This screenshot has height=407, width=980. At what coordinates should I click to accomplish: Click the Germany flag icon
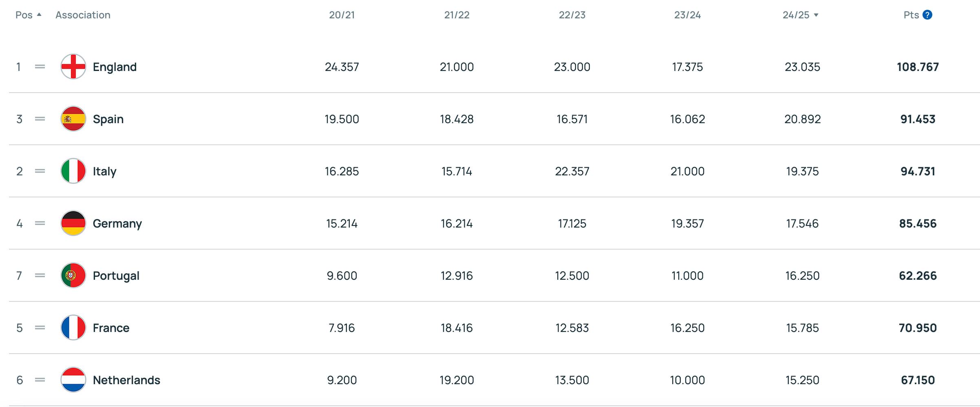click(73, 223)
